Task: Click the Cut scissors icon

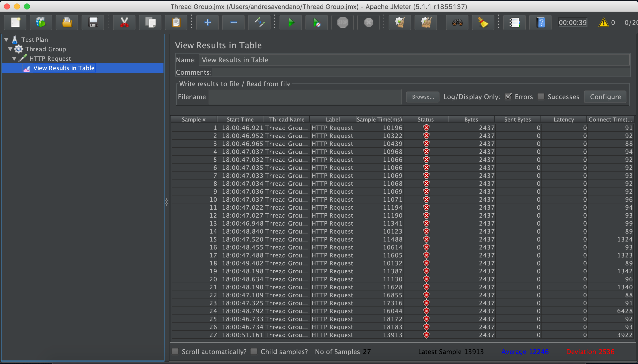Action: 124,22
